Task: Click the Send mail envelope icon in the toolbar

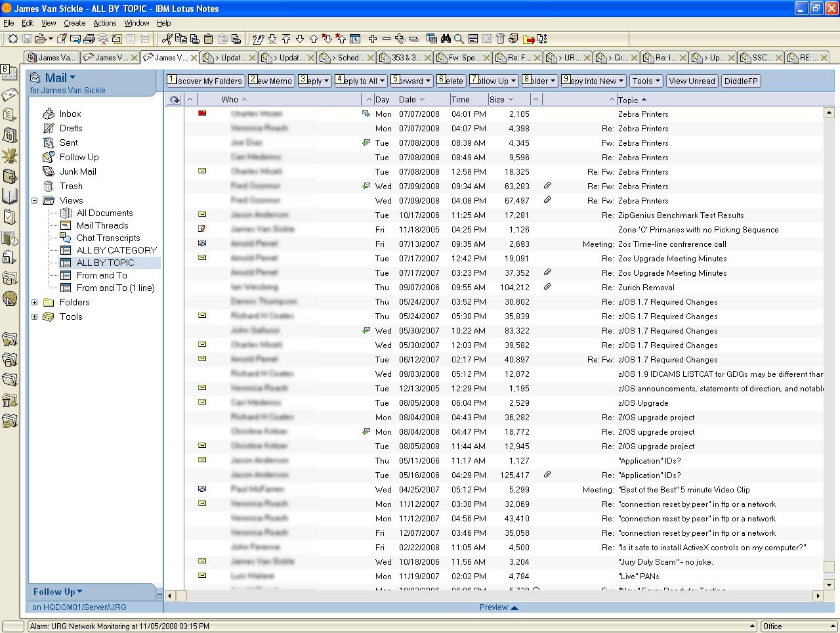Action: pos(75,39)
